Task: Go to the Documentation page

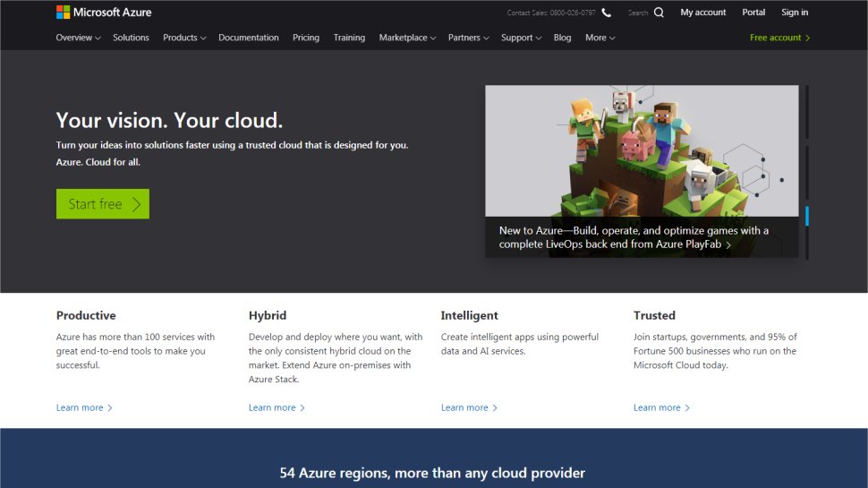Action: [x=249, y=38]
